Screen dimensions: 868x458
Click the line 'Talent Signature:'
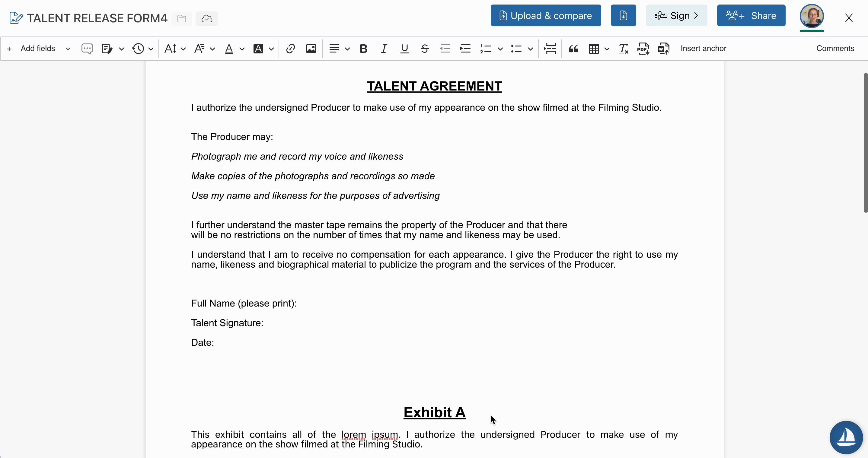227,323
